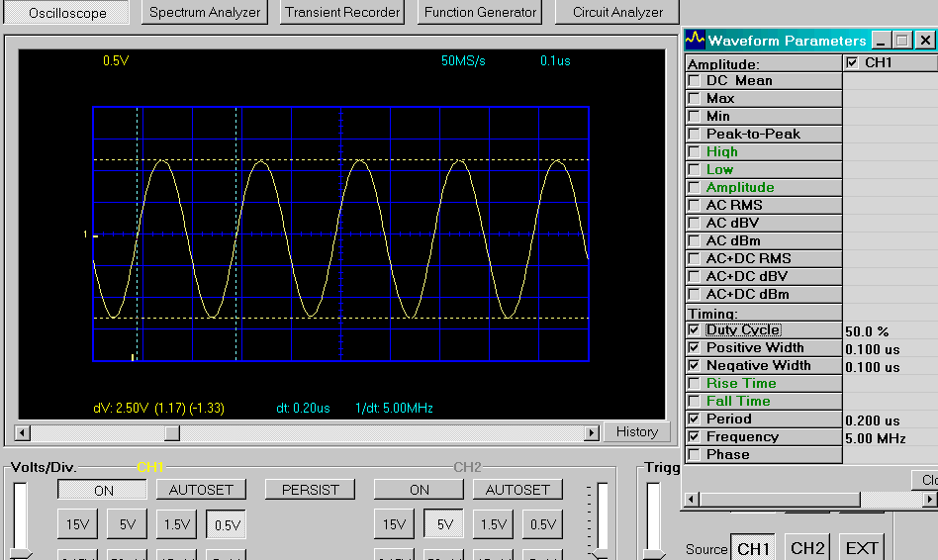Click the scope horizontal scrollbar thumb

(x=172, y=432)
